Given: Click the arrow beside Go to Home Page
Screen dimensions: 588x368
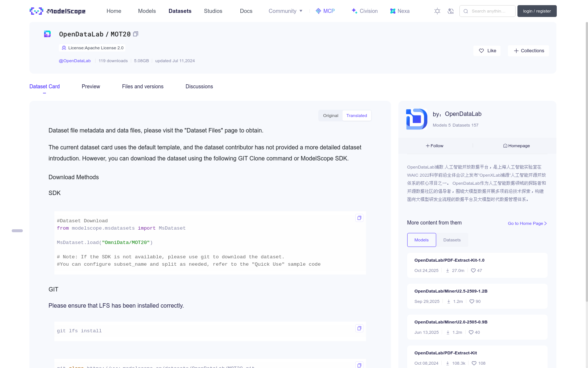Looking at the screenshot, I should 546,223.
